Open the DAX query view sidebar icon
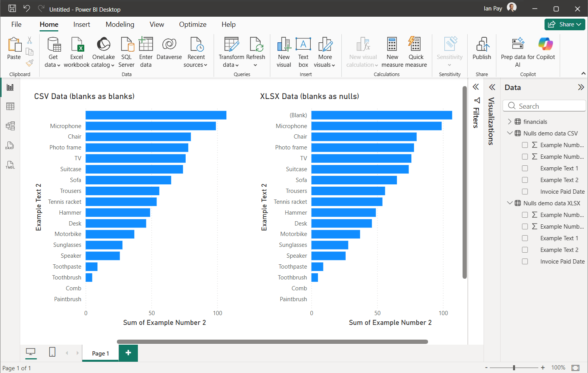 tap(10, 146)
